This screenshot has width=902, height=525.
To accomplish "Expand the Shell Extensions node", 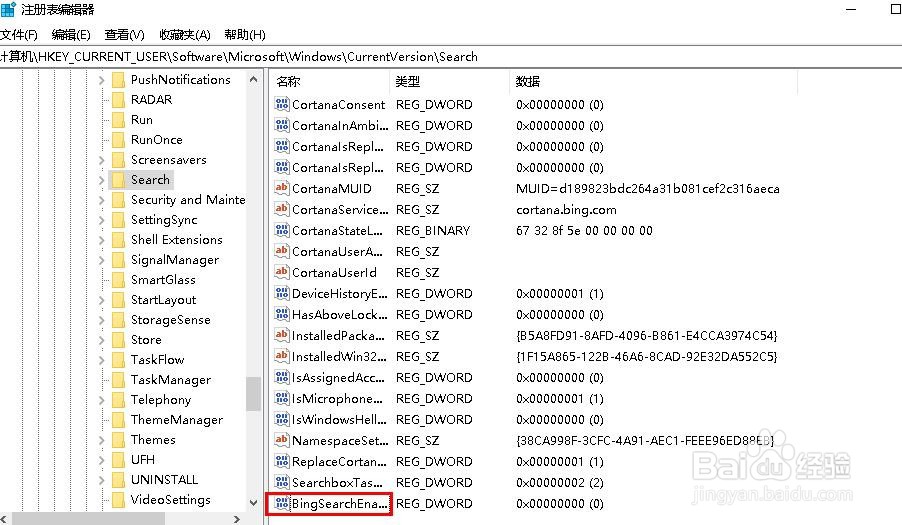I will pyautogui.click(x=101, y=240).
